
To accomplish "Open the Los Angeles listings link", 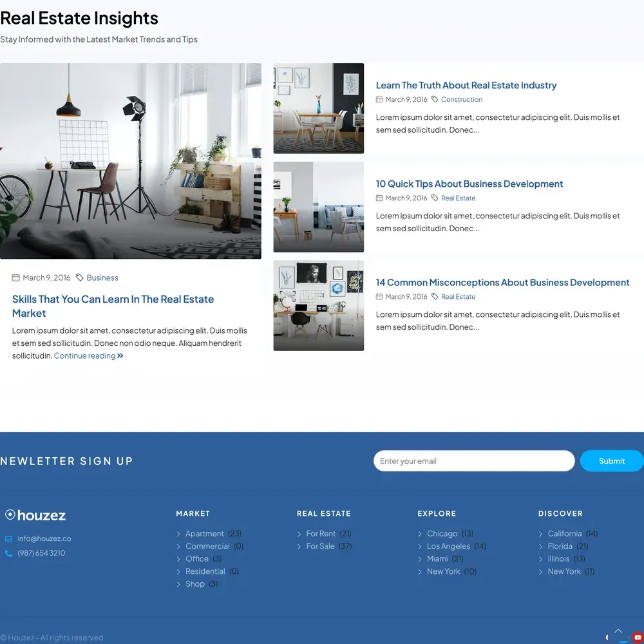I will 448,546.
